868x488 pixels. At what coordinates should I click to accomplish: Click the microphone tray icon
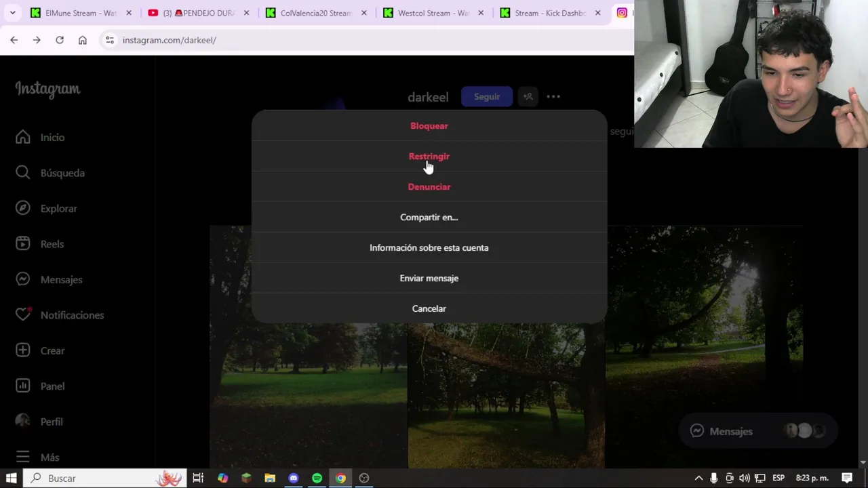point(714,478)
